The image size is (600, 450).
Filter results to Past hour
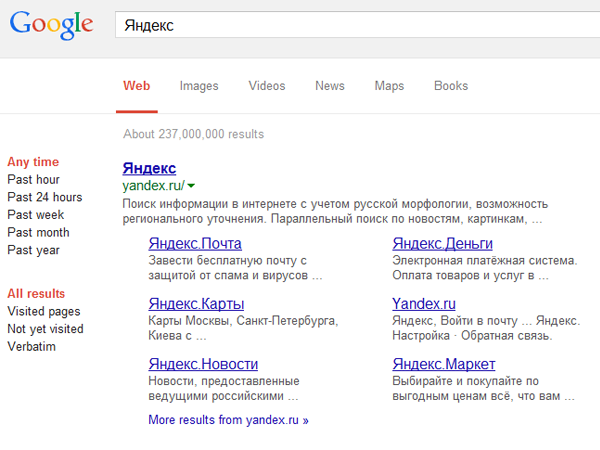(33, 180)
